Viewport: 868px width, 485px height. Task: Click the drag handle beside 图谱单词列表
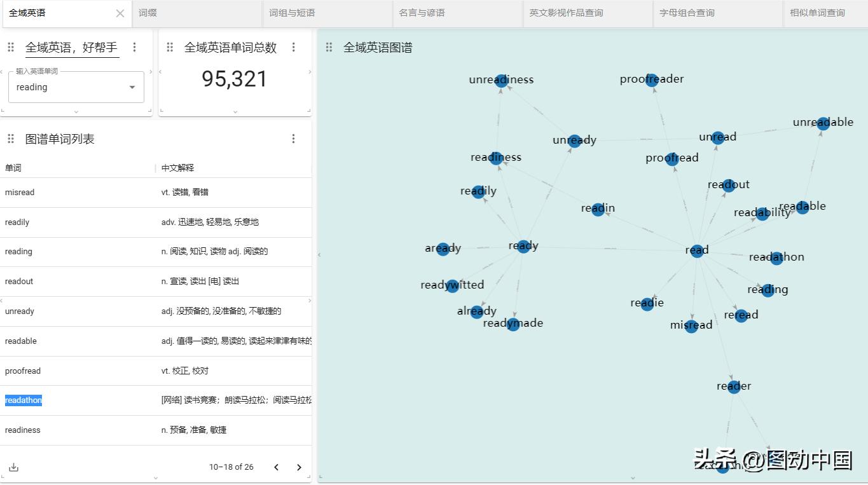pos(10,139)
